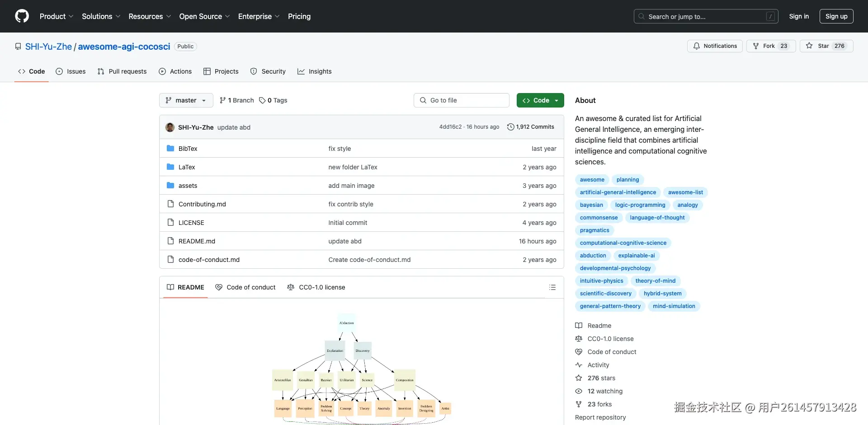Fork the repository using the Fork button
The width and height of the screenshot is (868, 425).
point(771,46)
